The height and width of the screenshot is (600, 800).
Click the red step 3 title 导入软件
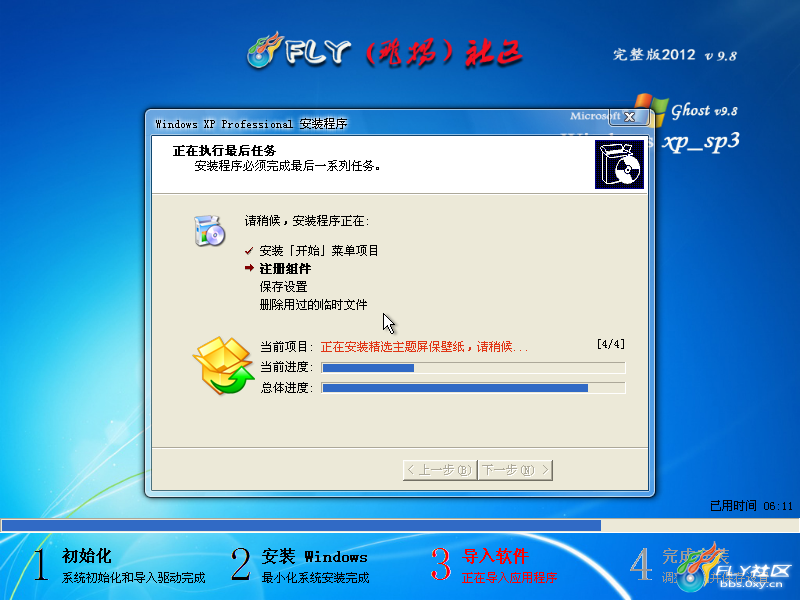coord(495,556)
